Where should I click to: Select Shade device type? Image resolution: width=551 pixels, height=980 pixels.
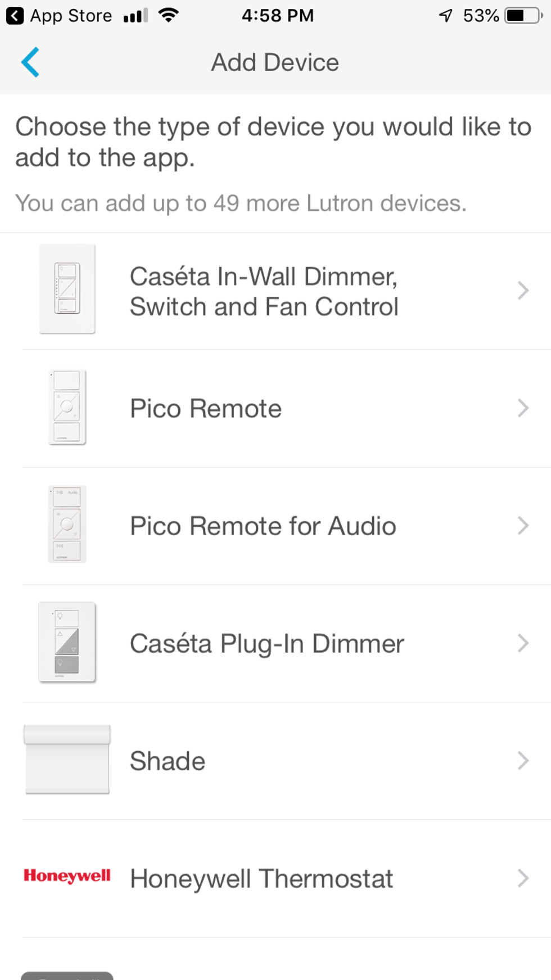(168, 761)
